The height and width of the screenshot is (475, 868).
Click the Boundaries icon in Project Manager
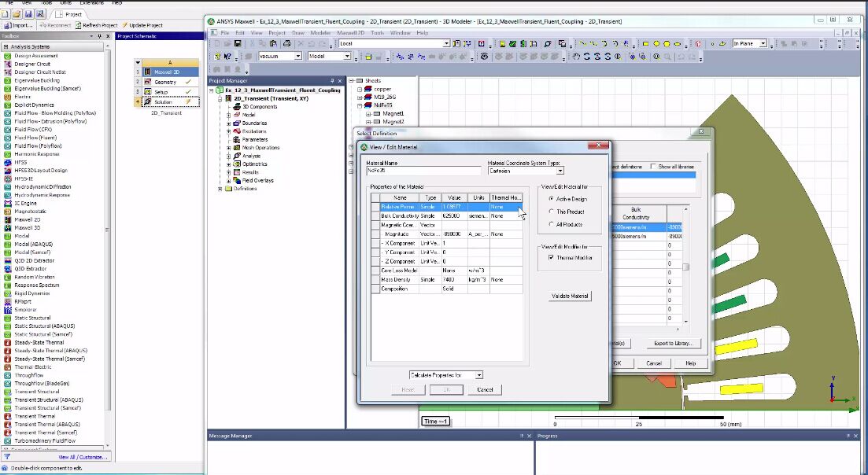[237, 123]
